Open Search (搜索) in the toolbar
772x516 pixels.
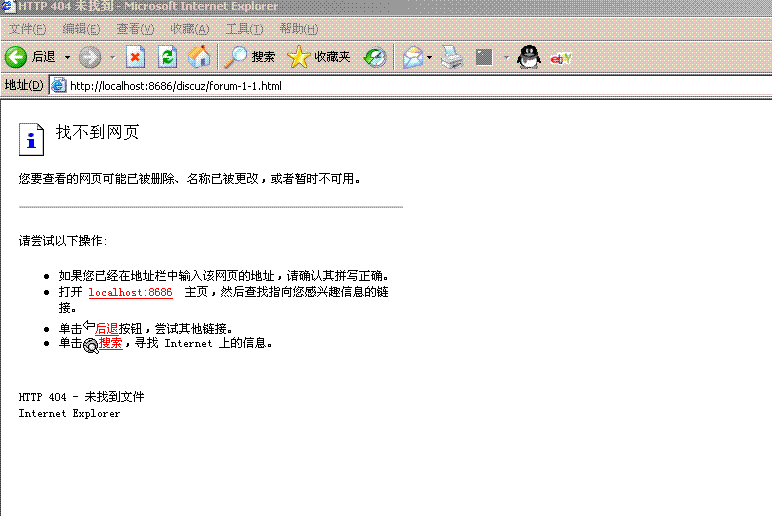pos(249,57)
